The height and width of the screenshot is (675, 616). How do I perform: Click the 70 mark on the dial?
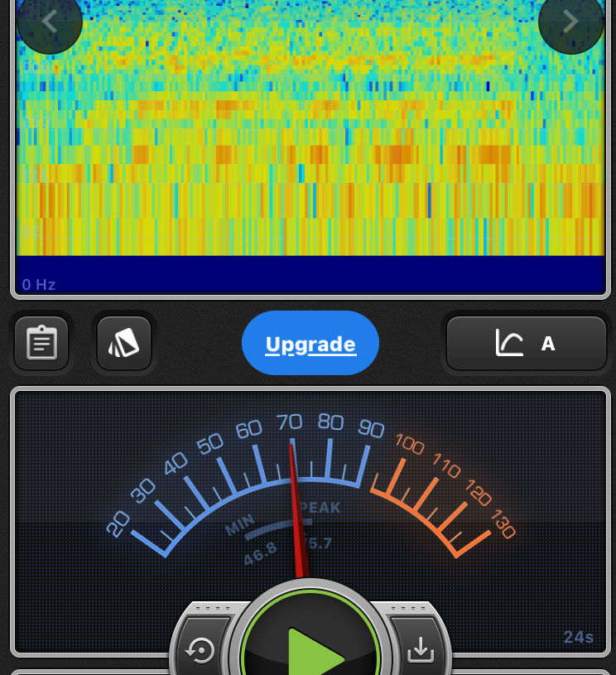point(289,423)
